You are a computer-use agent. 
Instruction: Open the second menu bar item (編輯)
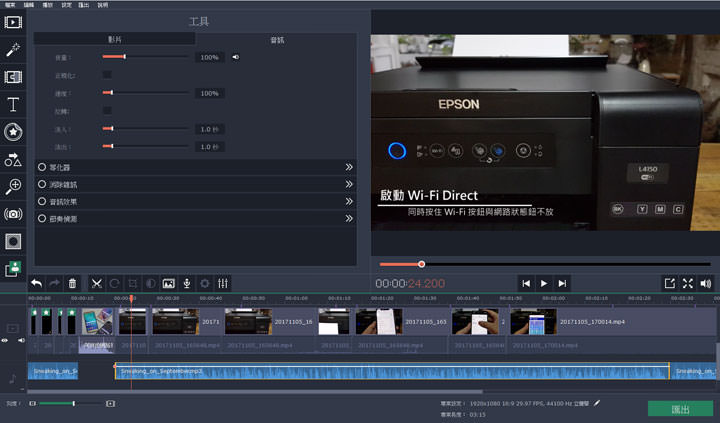point(29,5)
